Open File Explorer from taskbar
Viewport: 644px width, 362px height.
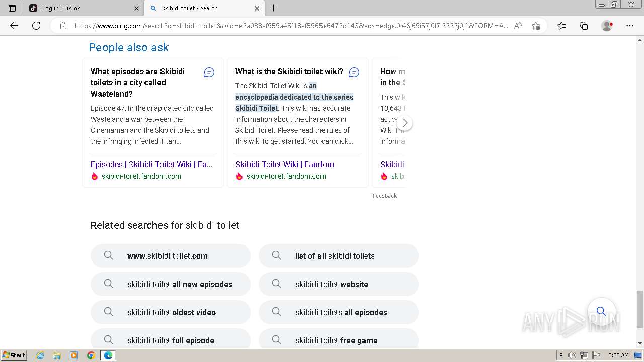coord(57,355)
